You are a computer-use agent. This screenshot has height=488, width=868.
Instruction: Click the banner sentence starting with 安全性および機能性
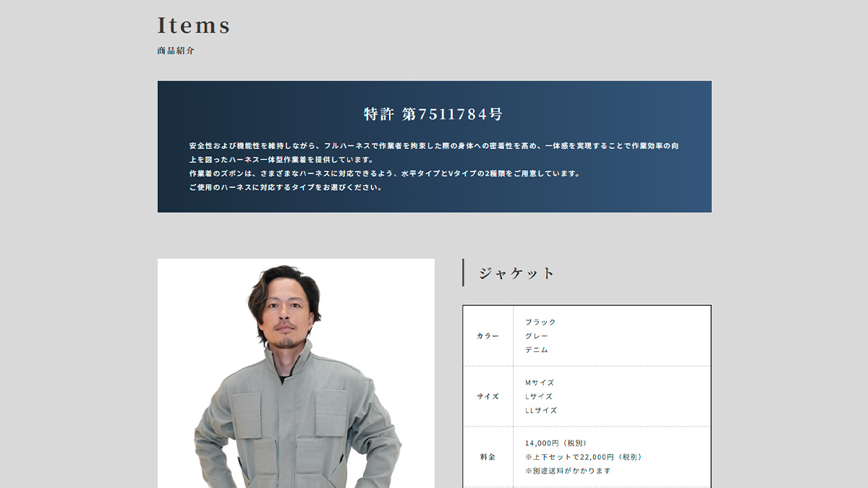click(x=433, y=146)
